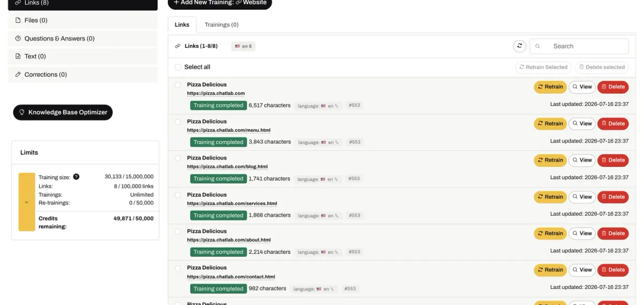Click Training completed badge on 6,517 characters row
This screenshot has width=644, height=305.
click(x=218, y=106)
